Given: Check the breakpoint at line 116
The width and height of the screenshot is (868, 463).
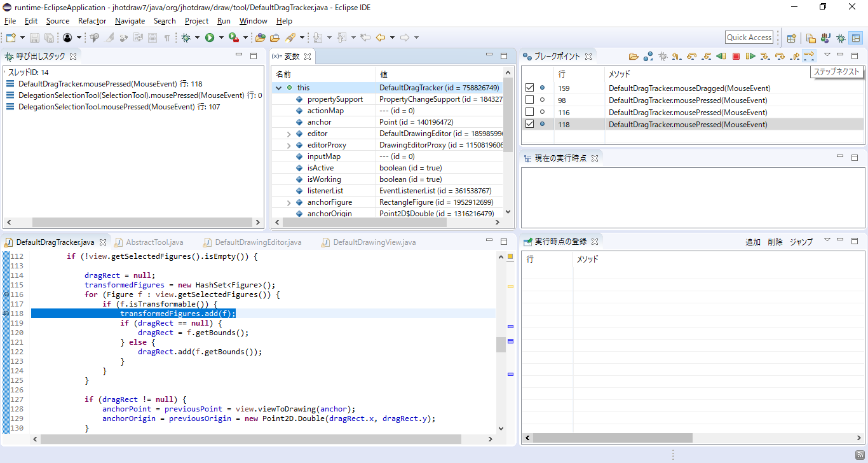Looking at the screenshot, I should [530, 113].
